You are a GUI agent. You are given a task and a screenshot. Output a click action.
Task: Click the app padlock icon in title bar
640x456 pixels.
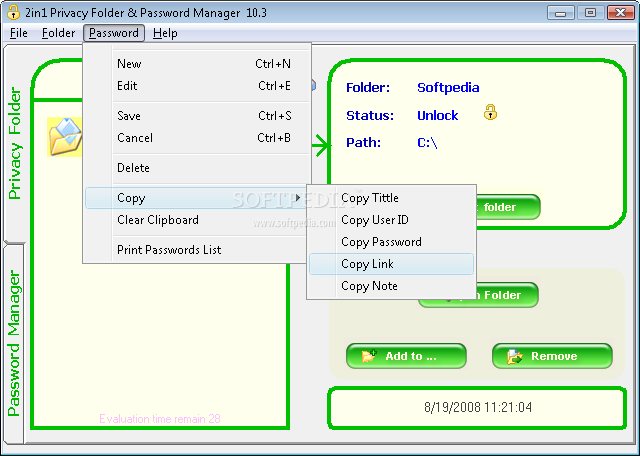pos(13,12)
